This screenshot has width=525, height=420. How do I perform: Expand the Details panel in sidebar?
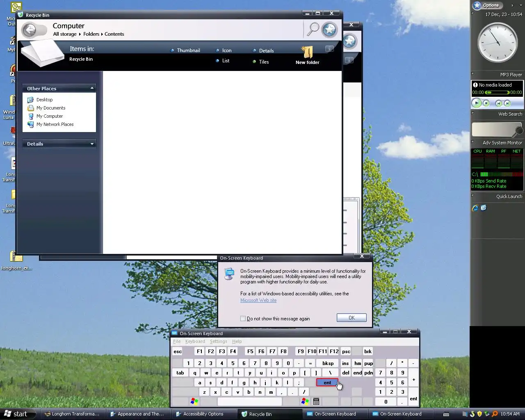coord(92,144)
